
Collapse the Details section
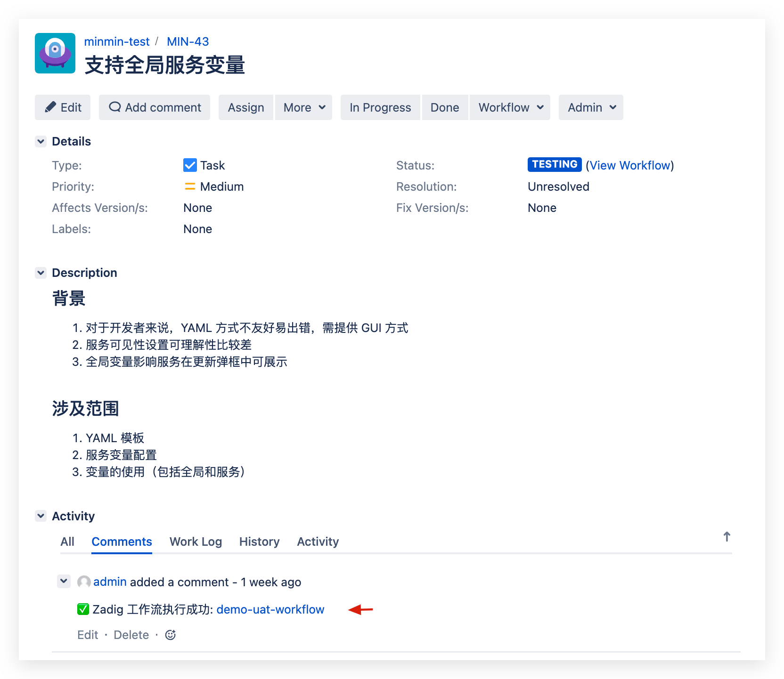point(41,141)
